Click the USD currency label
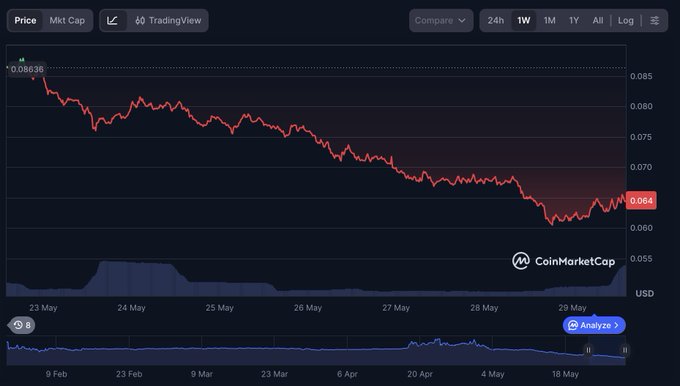Screen dimensions: 680x386 point(644,294)
